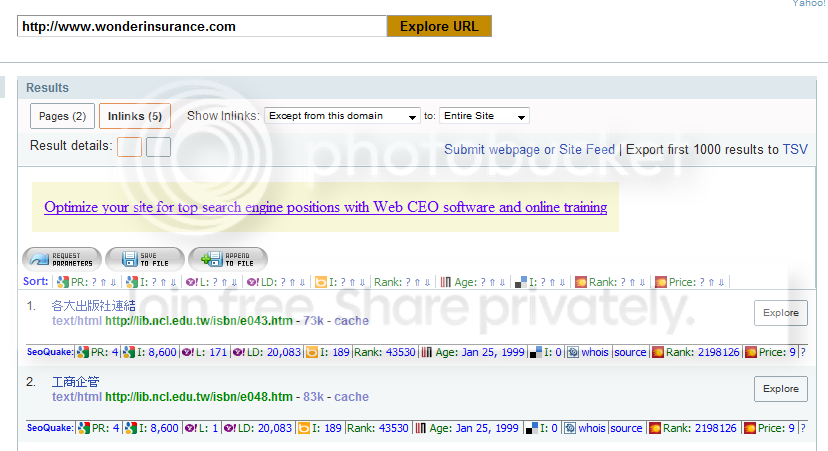Sort ascending by Age arrow
The width and height of the screenshot is (828, 451).
coord(492,283)
